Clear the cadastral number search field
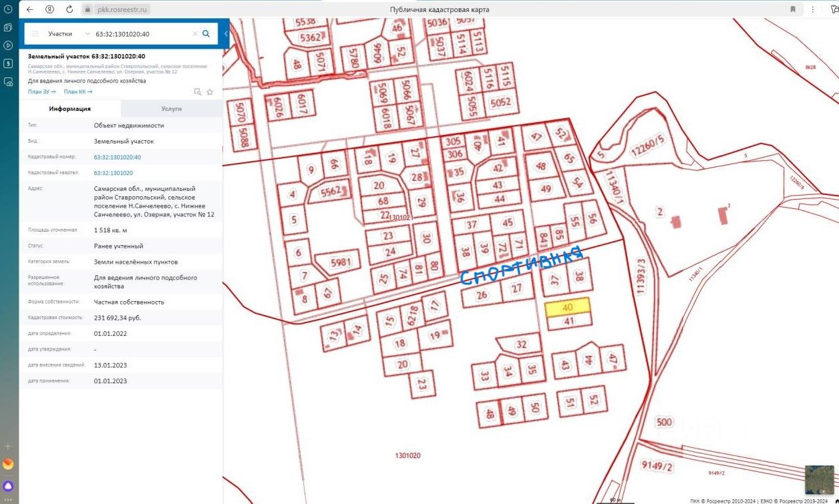Screen dimensions: 839x504 (195, 33)
